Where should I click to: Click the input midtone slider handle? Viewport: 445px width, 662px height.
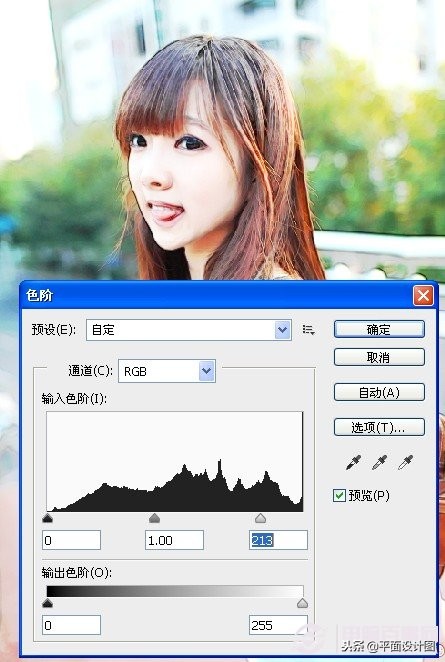tap(155, 518)
